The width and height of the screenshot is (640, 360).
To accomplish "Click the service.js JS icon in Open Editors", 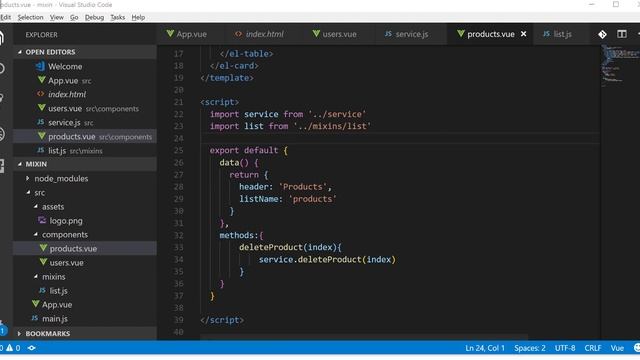I will [40, 122].
